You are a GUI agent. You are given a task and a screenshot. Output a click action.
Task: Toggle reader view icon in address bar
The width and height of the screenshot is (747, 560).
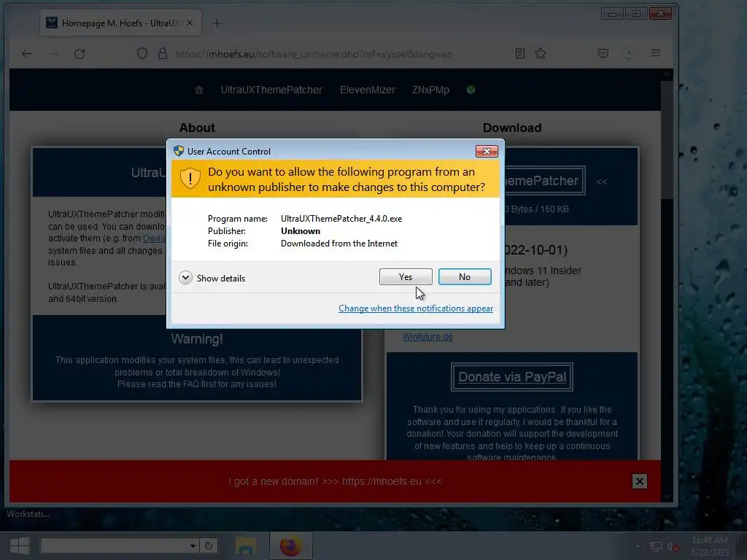pos(519,53)
